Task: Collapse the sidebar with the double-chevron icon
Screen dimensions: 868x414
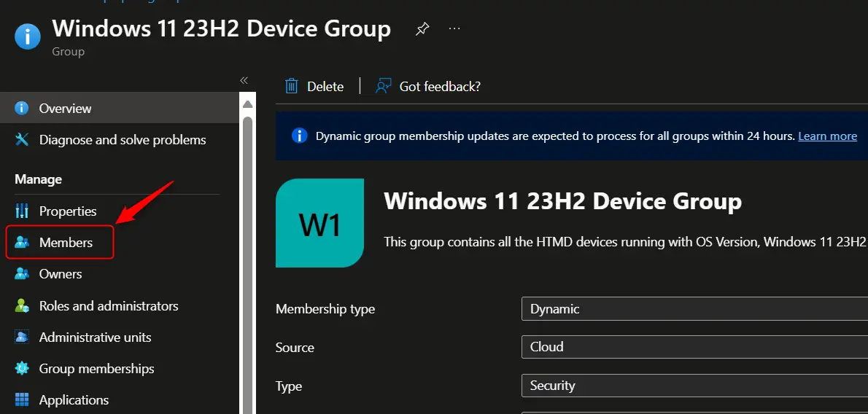Action: point(244,80)
